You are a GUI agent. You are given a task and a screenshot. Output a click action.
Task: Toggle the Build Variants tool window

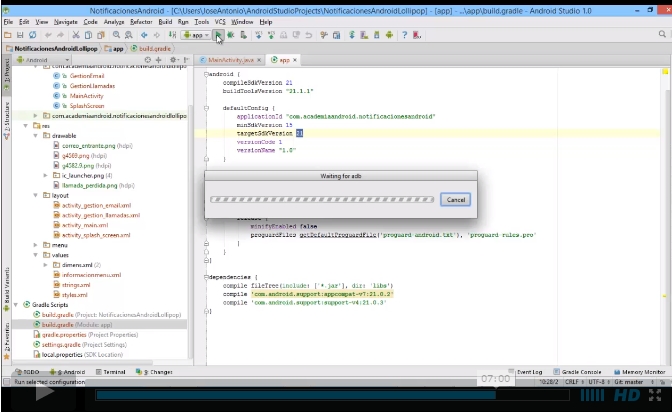pos(6,288)
